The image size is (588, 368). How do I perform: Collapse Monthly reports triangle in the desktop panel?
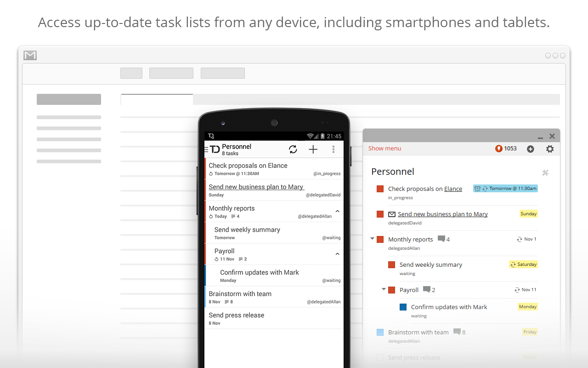372,239
